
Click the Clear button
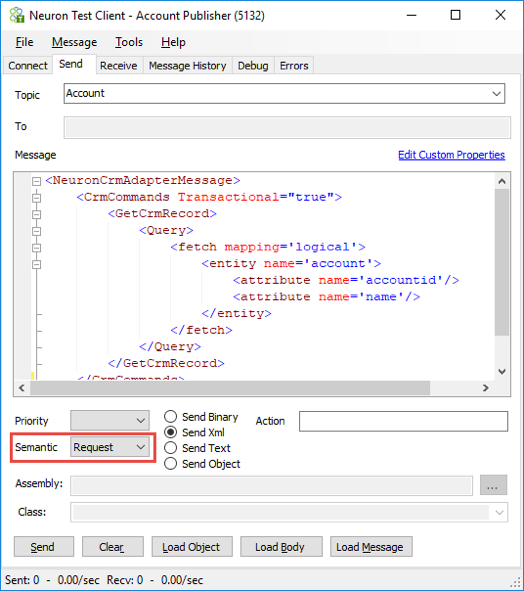(x=113, y=547)
